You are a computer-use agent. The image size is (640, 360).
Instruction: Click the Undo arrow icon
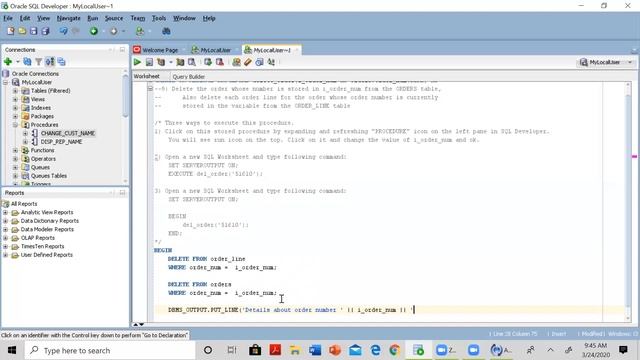(63, 31)
